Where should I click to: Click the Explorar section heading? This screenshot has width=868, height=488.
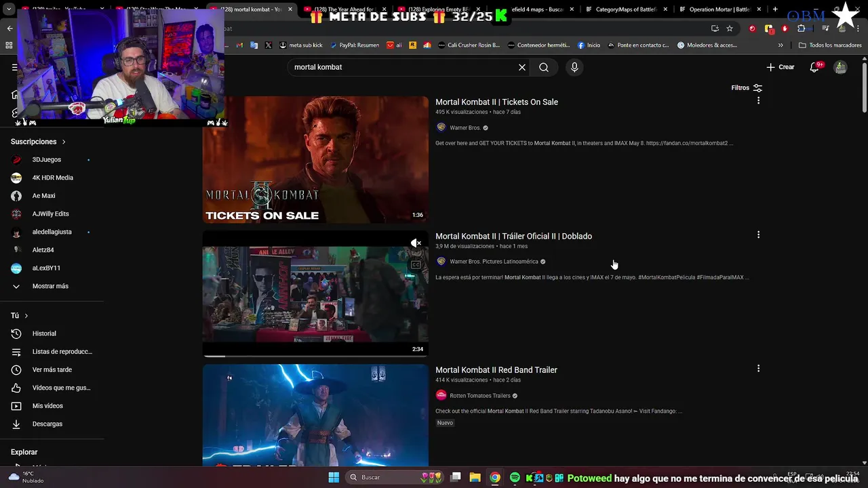pos(24,452)
